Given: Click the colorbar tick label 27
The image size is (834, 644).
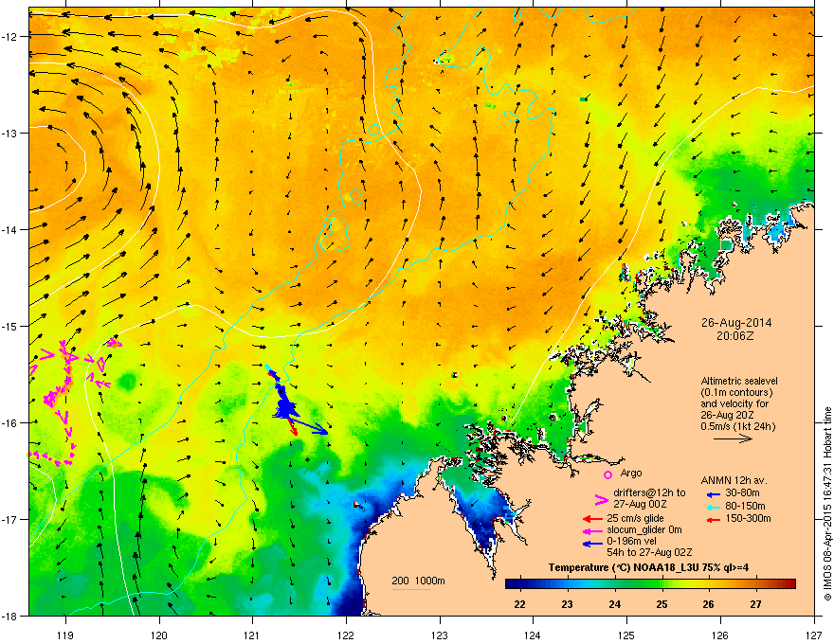Looking at the screenshot, I should (756, 604).
